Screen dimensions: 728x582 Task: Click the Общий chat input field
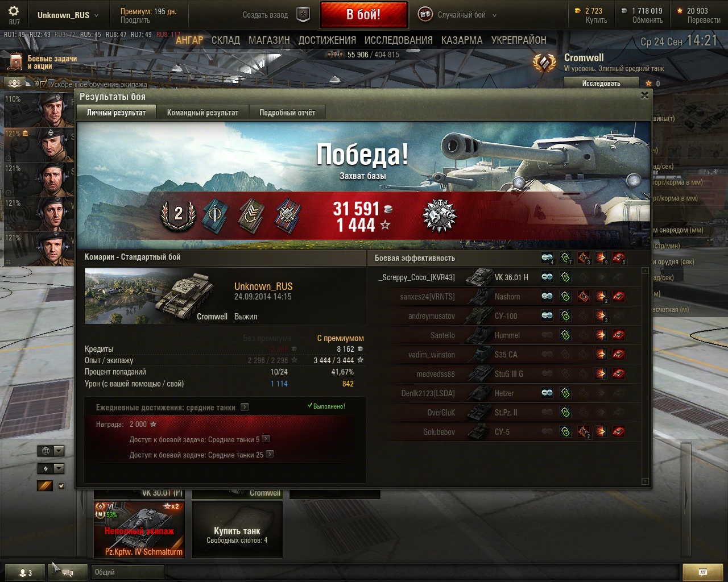[x=128, y=572]
